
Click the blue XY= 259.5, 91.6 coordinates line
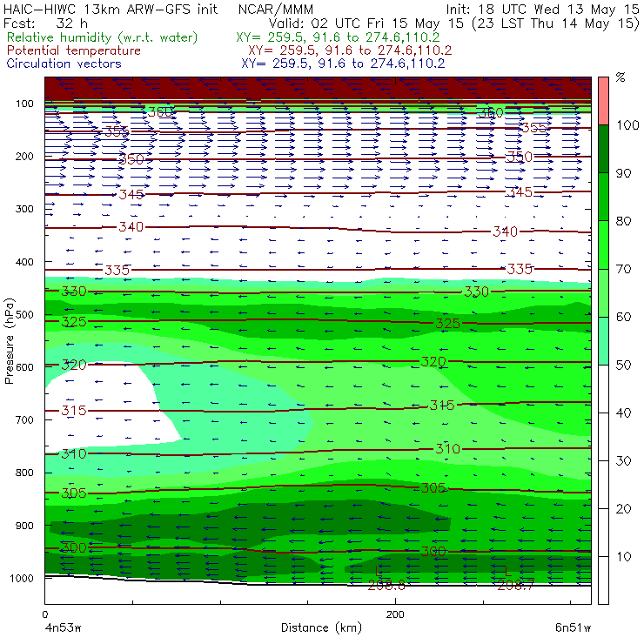(343, 64)
